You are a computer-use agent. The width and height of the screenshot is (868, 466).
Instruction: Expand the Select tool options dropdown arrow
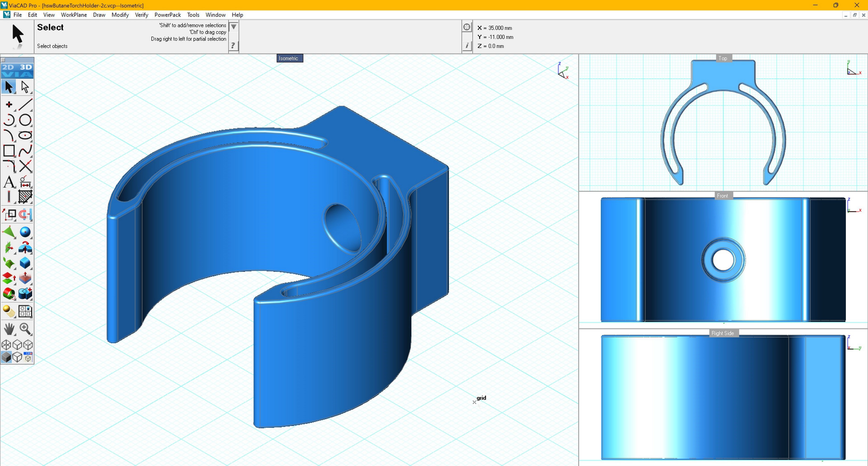pyautogui.click(x=233, y=27)
